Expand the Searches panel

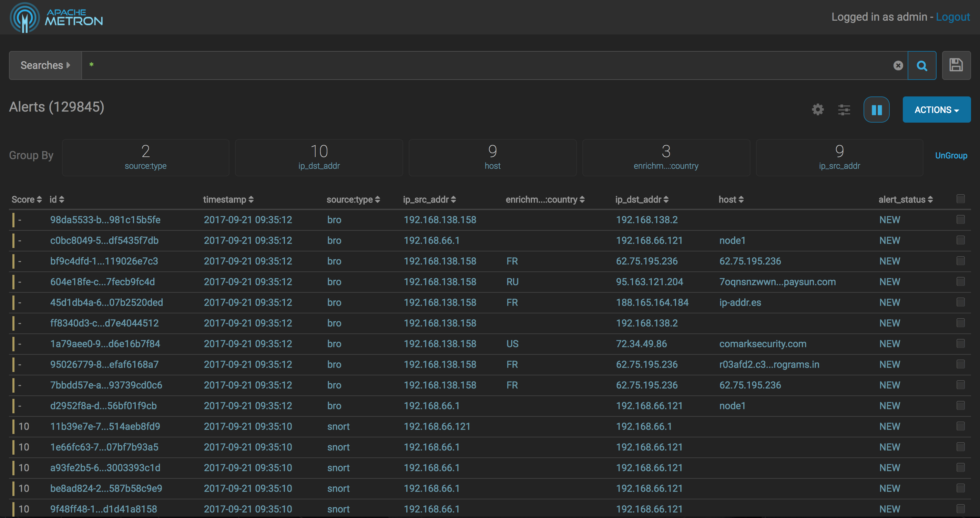(45, 65)
